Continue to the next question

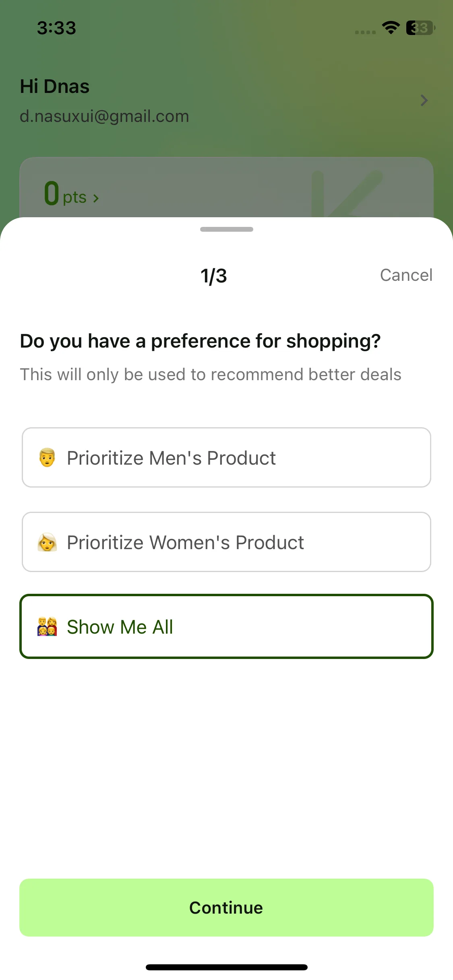click(226, 908)
